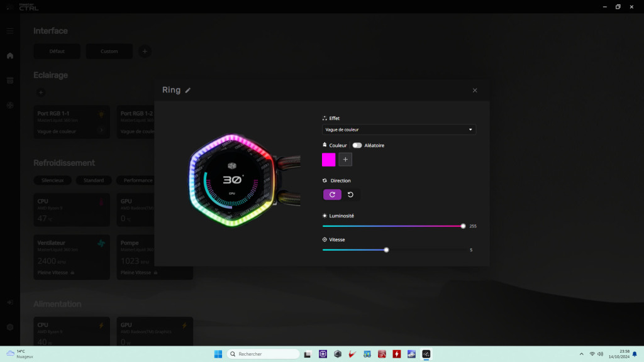This screenshot has height=362, width=644.
Task: Open the Windows Start menu
Action: (x=218, y=354)
